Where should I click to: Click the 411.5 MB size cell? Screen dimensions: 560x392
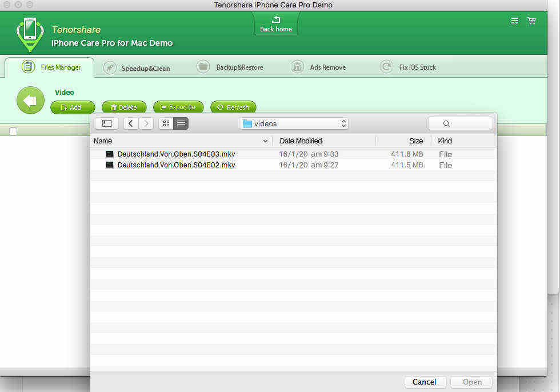point(407,165)
